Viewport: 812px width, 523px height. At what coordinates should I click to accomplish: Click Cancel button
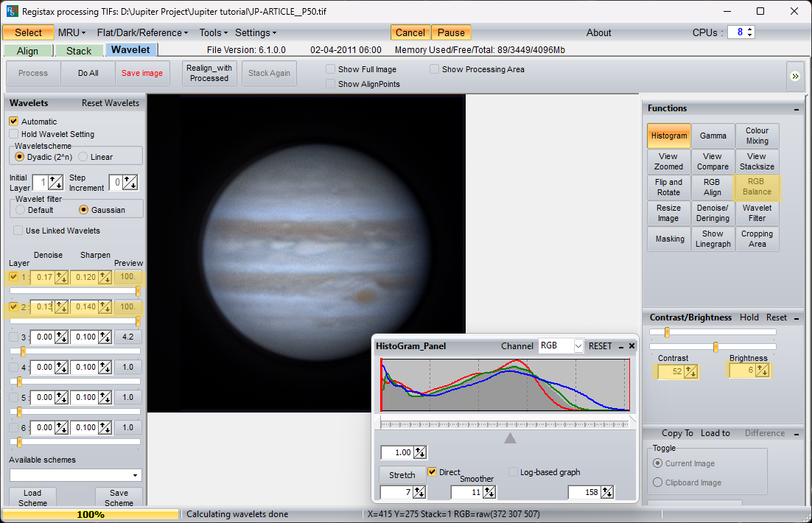pyautogui.click(x=410, y=32)
